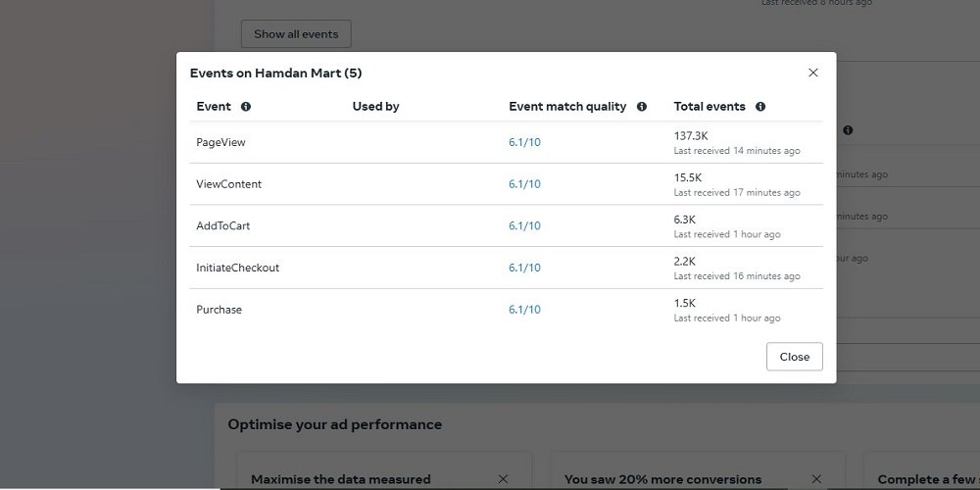Viewport: 980px width, 490px height.
Task: Select the PageView event name
Action: click(x=220, y=143)
